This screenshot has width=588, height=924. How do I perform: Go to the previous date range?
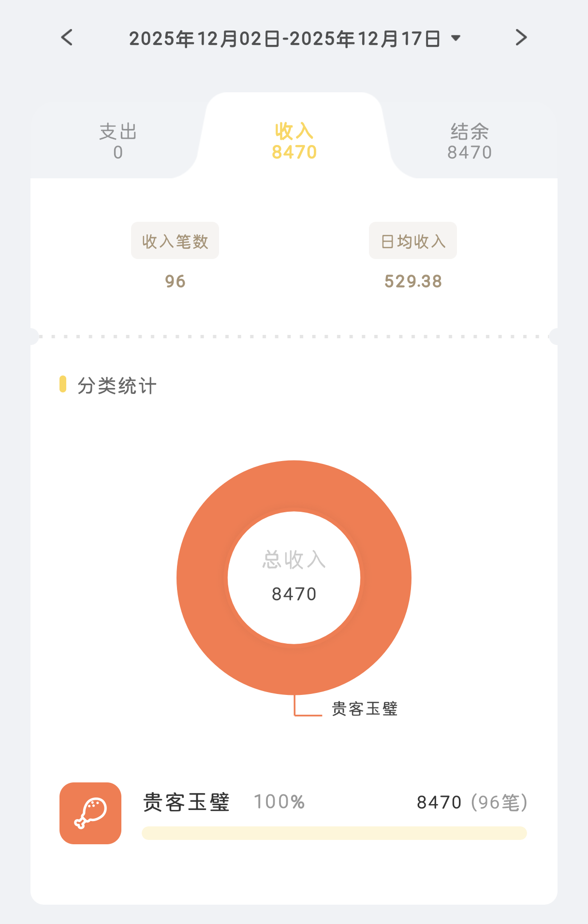tap(67, 38)
